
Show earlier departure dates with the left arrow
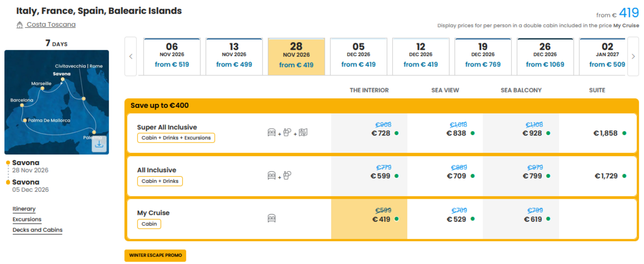point(131,56)
